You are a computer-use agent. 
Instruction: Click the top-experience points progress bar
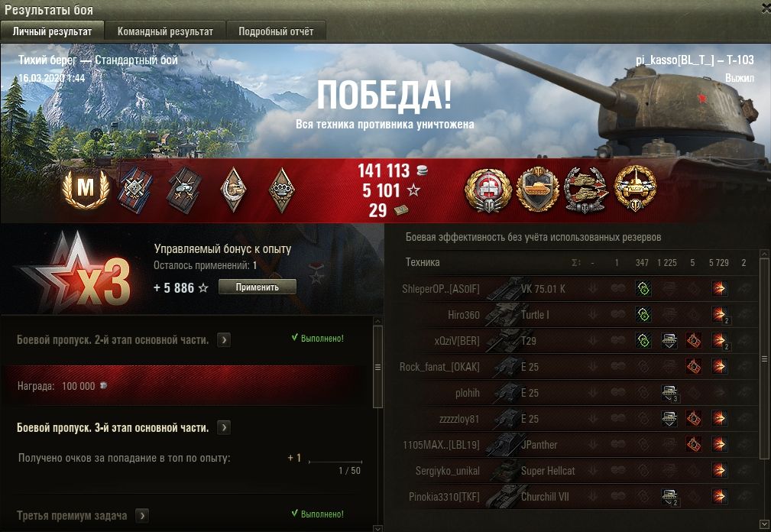pos(335,462)
